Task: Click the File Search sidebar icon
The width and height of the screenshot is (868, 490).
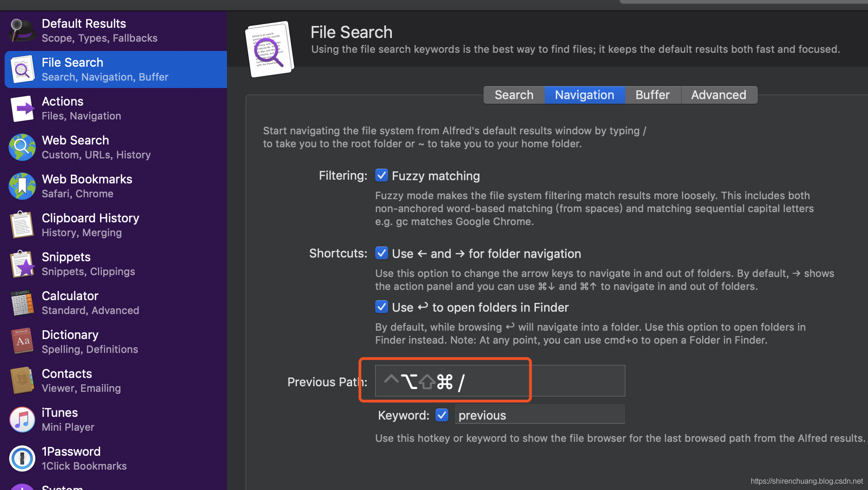Action: (x=22, y=69)
